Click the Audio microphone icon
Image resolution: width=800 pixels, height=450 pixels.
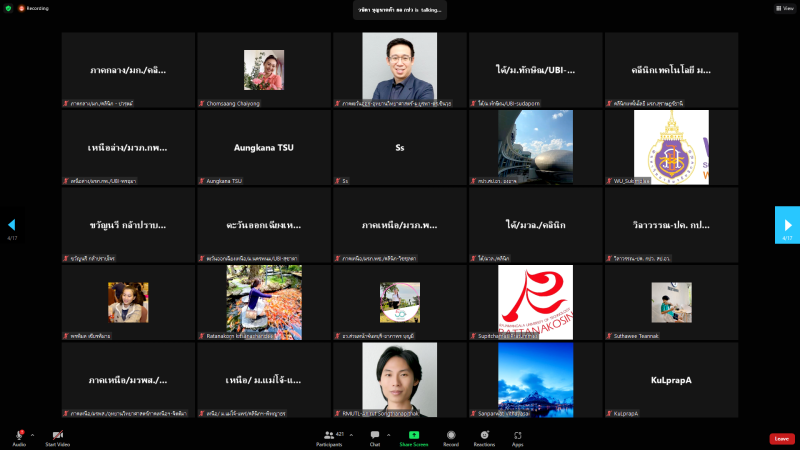(19, 435)
